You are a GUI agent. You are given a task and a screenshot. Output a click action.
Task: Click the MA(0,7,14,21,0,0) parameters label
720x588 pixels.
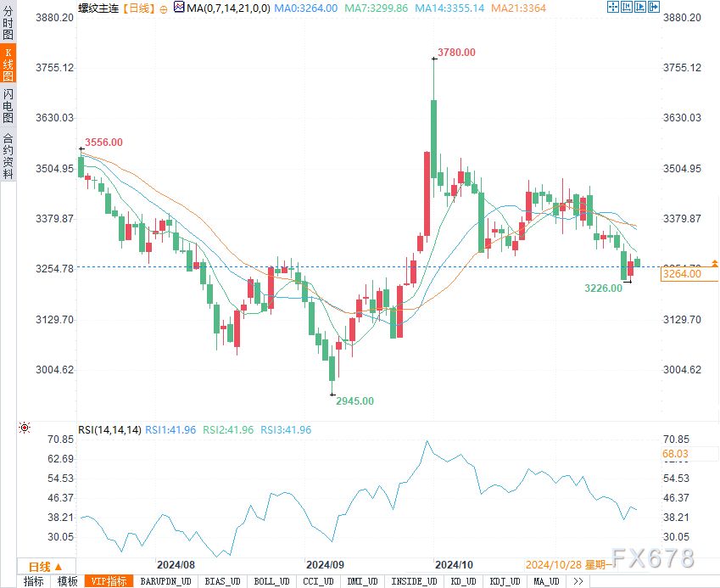pos(230,8)
